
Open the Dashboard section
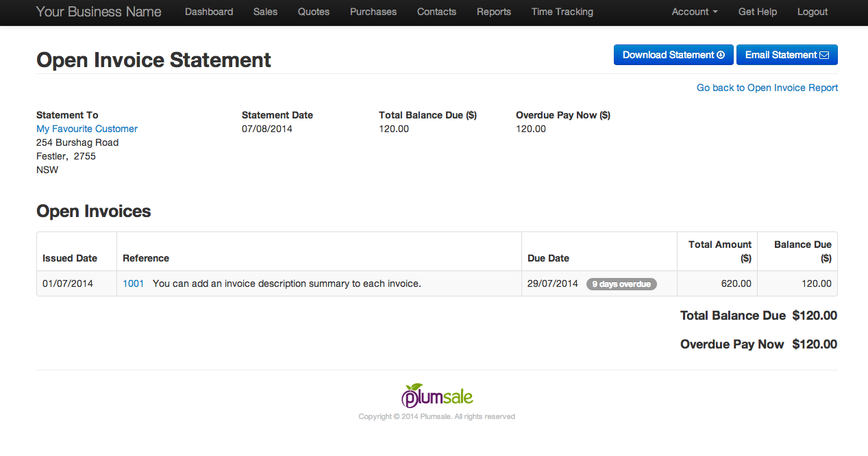[x=209, y=12]
